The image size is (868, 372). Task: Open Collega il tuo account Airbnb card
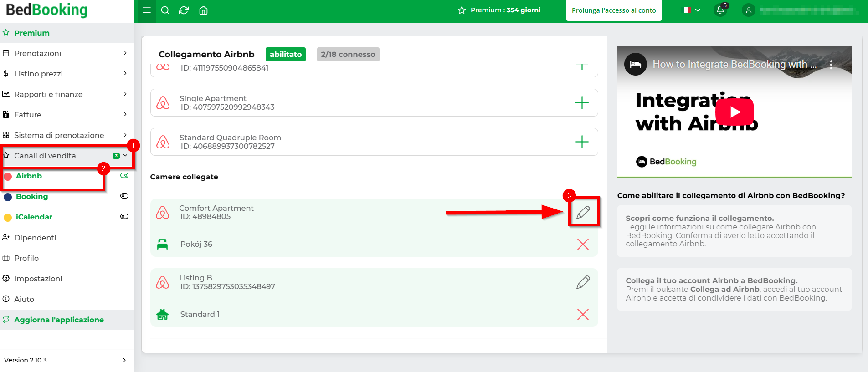734,289
